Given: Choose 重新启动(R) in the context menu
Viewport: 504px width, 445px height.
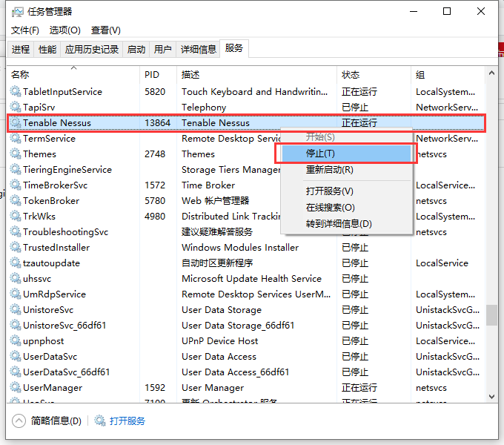Looking at the screenshot, I should click(x=347, y=169).
